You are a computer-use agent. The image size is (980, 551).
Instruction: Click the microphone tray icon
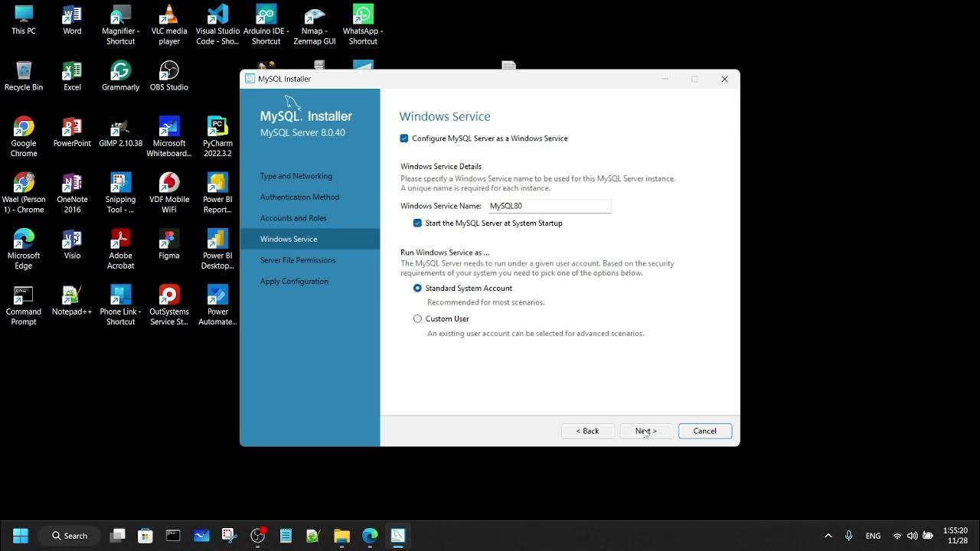pos(848,536)
